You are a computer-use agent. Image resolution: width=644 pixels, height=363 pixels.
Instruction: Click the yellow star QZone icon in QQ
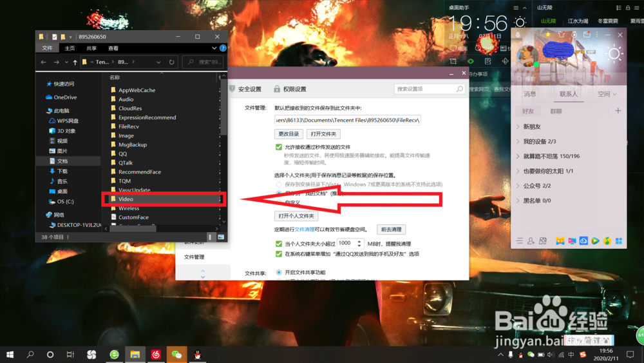pos(548,35)
